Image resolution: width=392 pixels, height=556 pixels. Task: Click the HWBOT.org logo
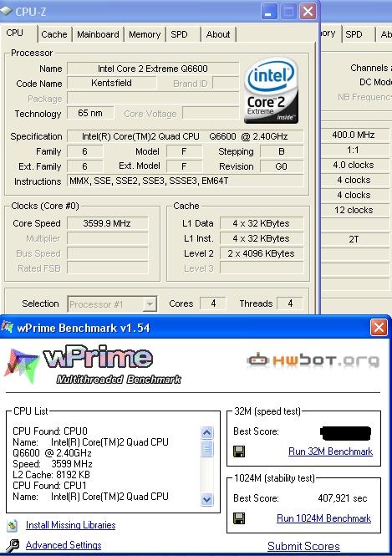[313, 360]
